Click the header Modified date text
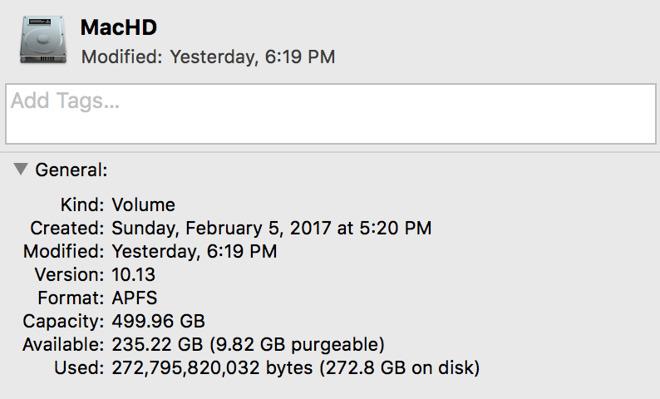This screenshot has height=399, width=660. point(208,57)
